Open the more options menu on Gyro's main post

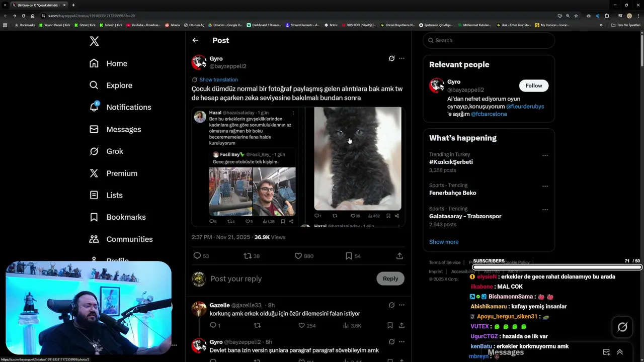(x=401, y=58)
